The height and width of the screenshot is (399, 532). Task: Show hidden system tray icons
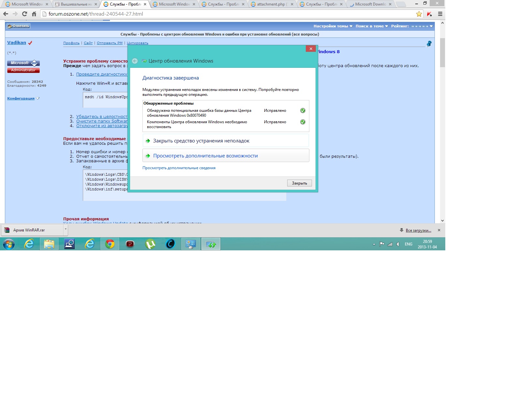point(374,244)
